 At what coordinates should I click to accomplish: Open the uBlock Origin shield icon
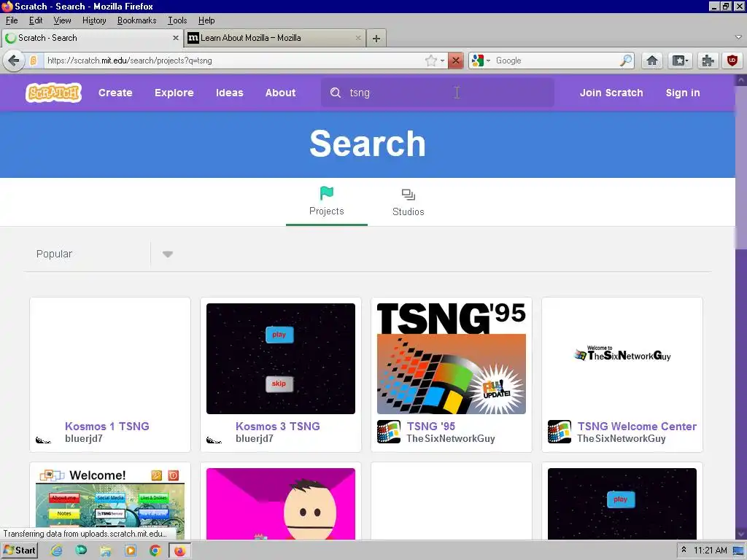click(732, 61)
